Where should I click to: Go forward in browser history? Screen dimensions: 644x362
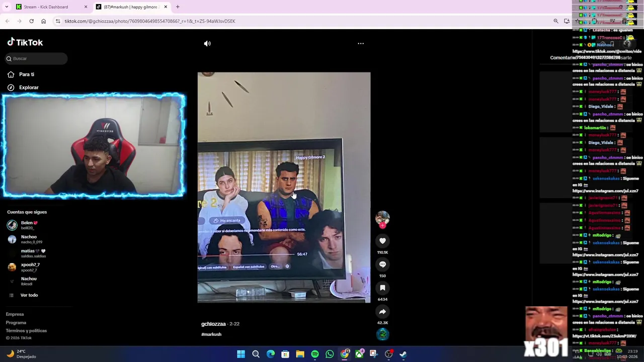19,21
